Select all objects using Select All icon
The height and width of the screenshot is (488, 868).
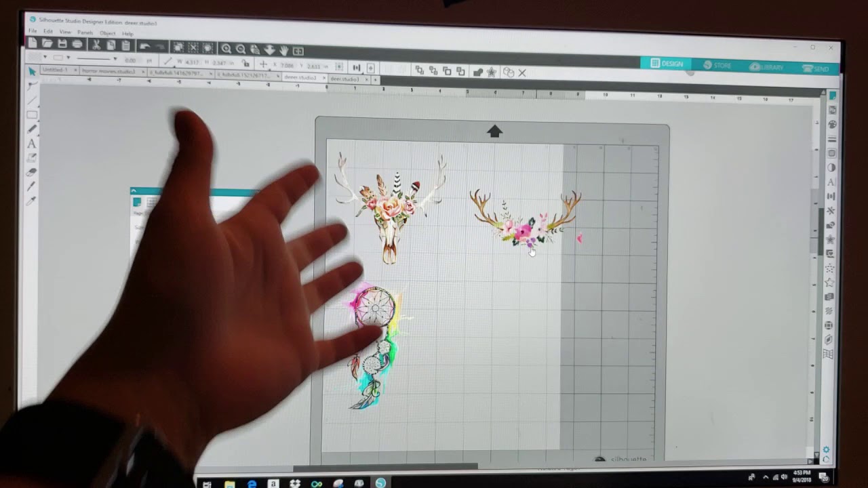point(178,47)
